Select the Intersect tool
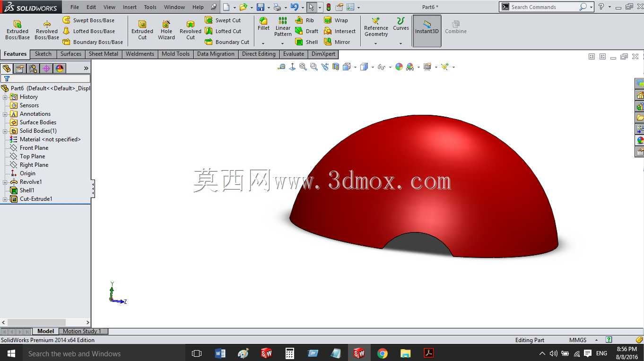644x361 pixels. pos(339,31)
